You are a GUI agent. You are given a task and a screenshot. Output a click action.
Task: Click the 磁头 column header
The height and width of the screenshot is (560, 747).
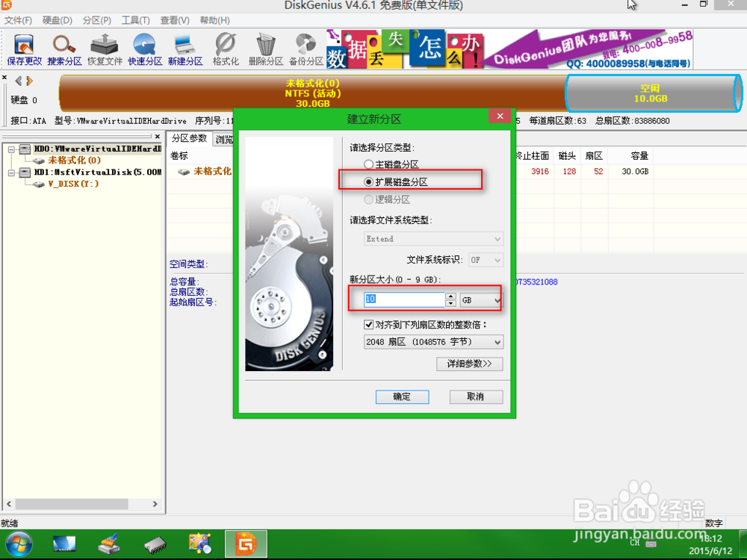(568, 156)
